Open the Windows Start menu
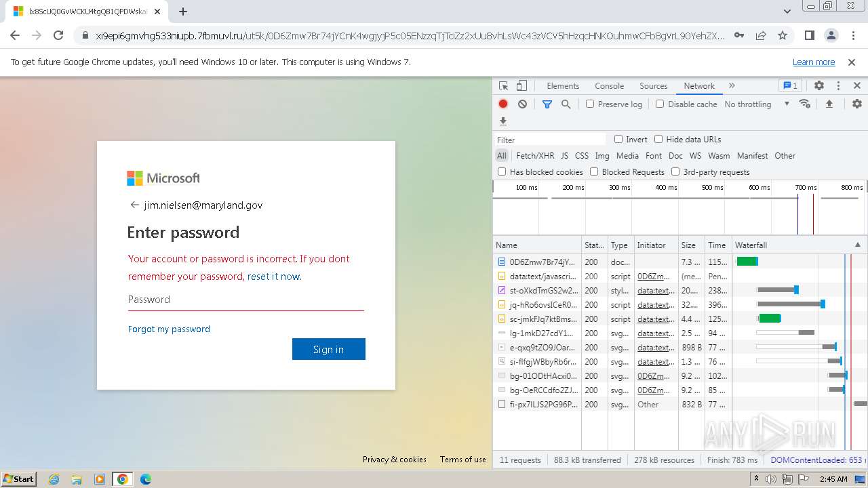Screen dimensions: 868x488 coord(19,479)
